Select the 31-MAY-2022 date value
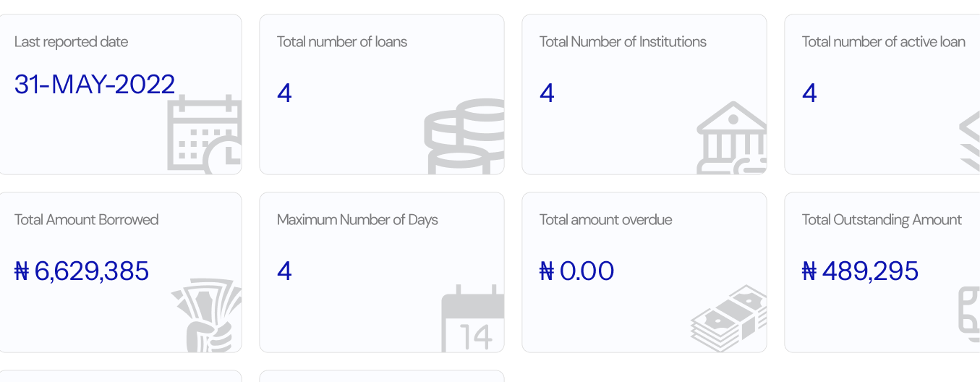 (x=95, y=85)
